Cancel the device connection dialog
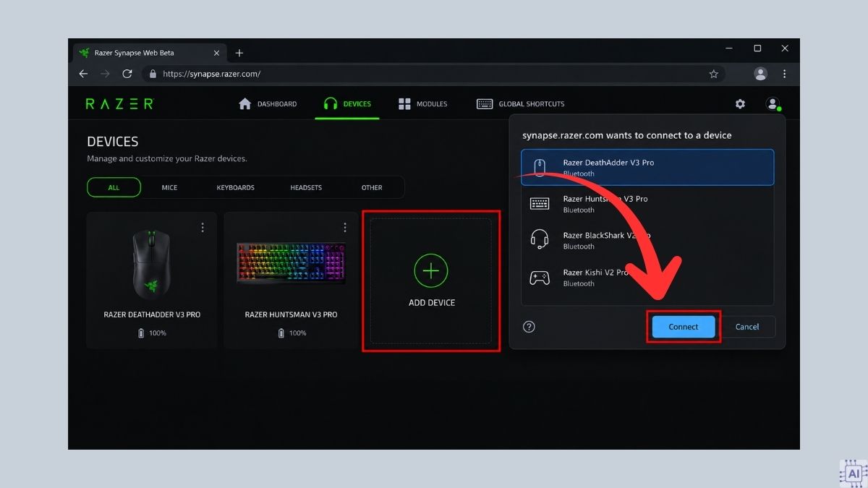 747,327
